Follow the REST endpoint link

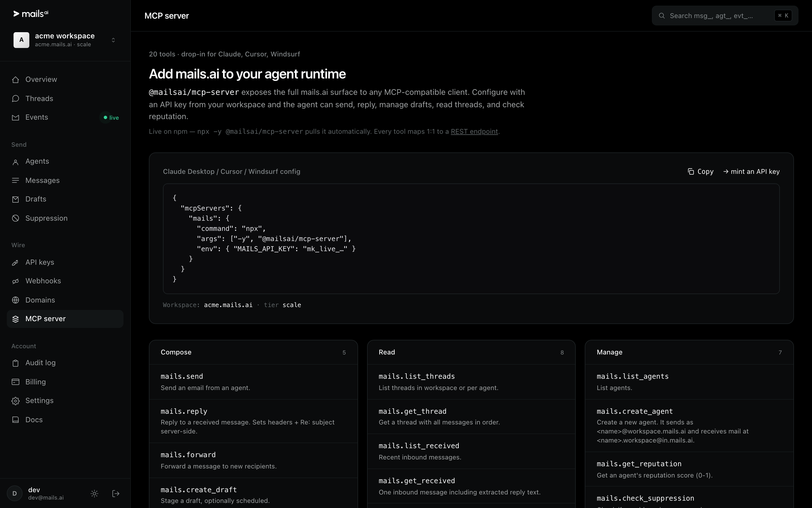point(474,132)
